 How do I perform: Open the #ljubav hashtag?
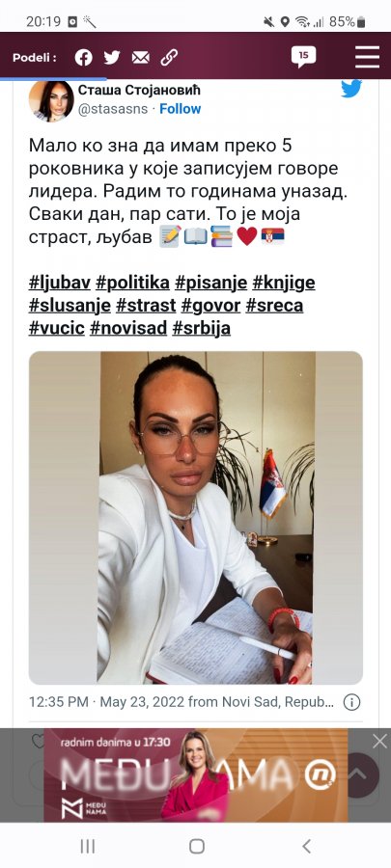pos(59,283)
